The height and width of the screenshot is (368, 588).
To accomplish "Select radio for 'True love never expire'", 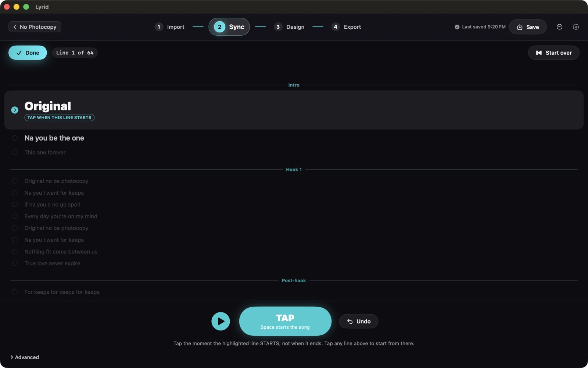I will coord(15,263).
